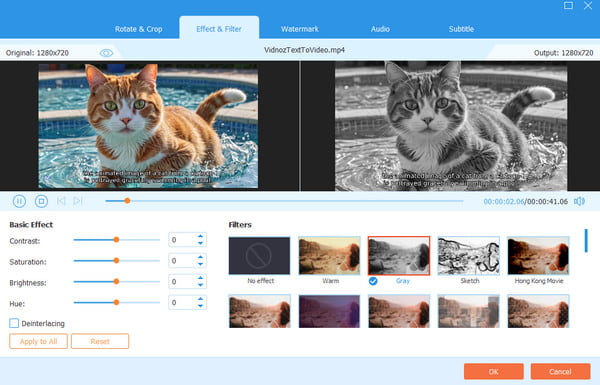
Task: Click the Original: 1280x720 label
Action: (x=37, y=53)
